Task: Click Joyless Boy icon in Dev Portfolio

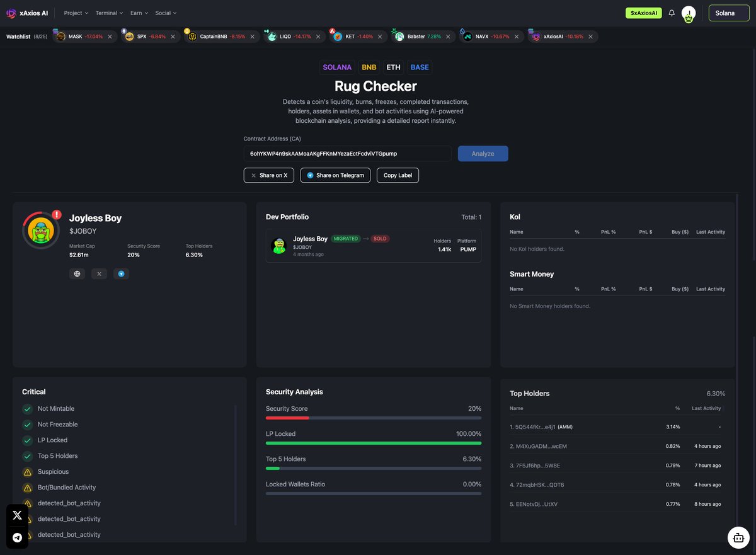Action: (278, 246)
